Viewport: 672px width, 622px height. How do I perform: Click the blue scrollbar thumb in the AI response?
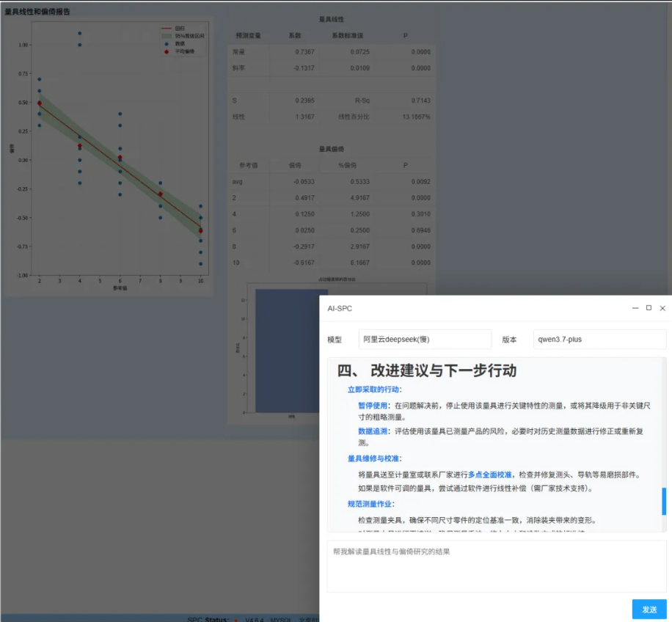click(x=664, y=501)
